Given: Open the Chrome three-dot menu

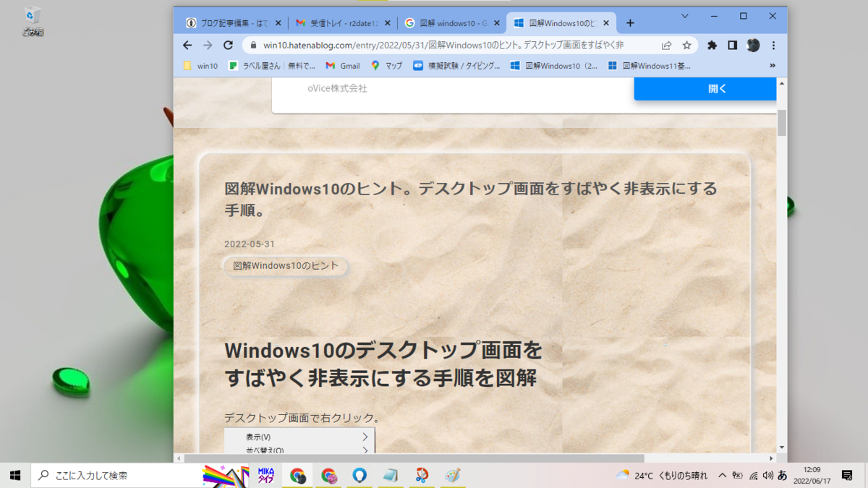Looking at the screenshot, I should click(773, 45).
